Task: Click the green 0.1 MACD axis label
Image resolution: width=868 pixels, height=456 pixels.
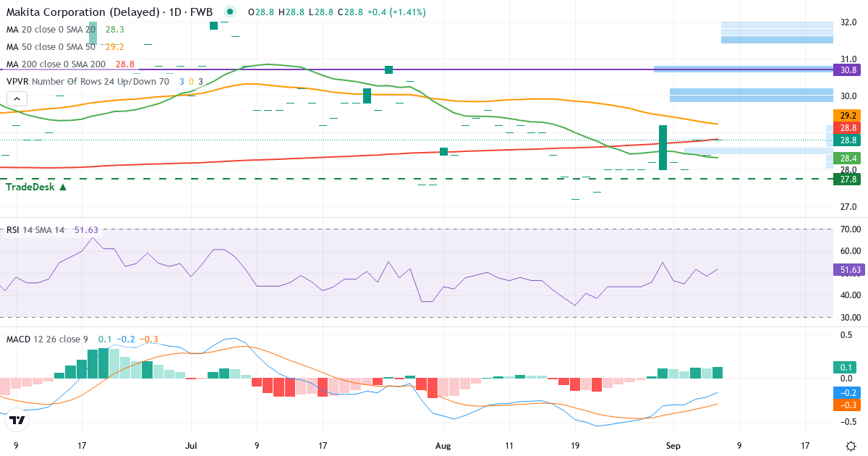Action: (846, 367)
